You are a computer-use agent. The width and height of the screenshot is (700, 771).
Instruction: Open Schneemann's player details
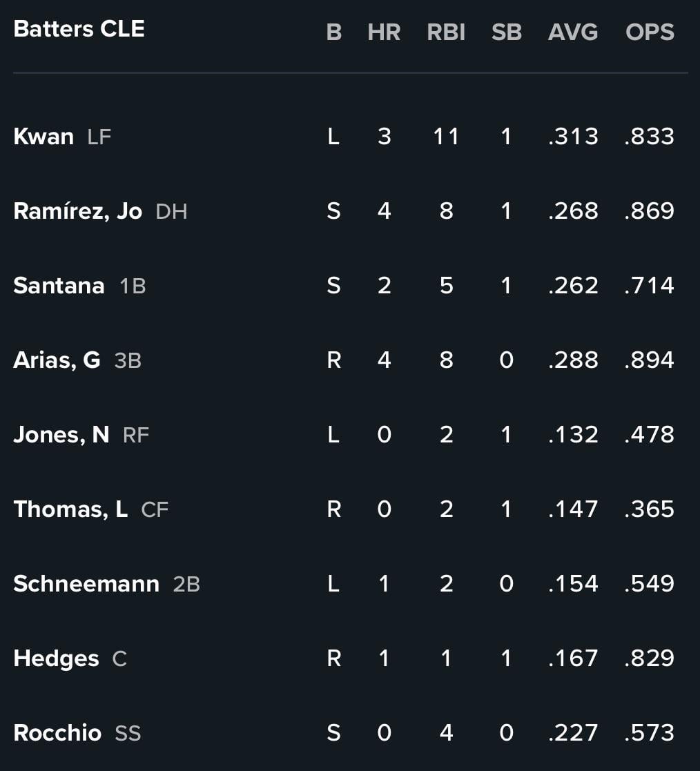86,584
